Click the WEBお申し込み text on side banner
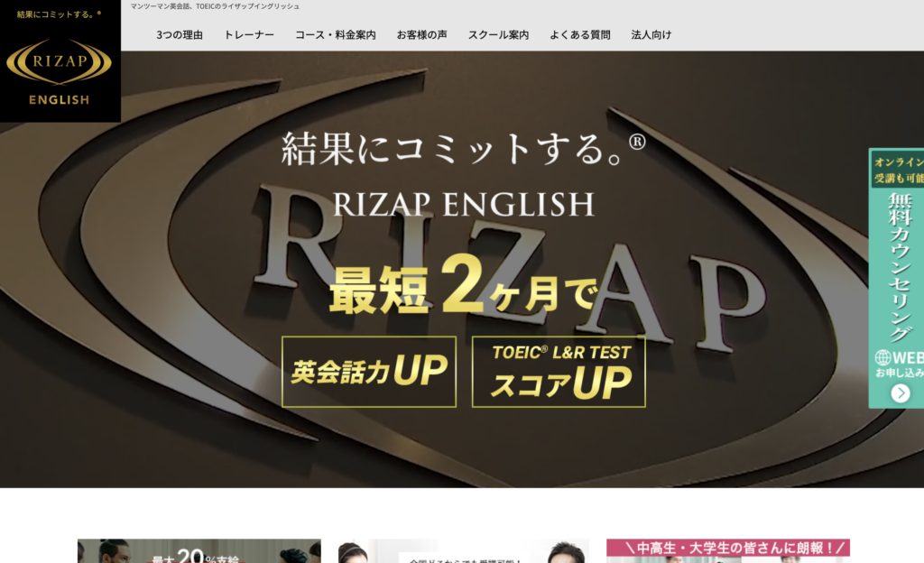This screenshot has width=924, height=563. (x=899, y=365)
